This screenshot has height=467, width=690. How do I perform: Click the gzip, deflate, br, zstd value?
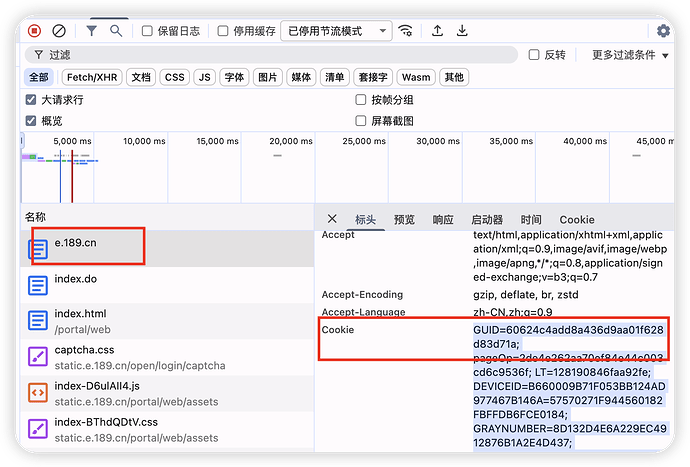[x=526, y=294]
